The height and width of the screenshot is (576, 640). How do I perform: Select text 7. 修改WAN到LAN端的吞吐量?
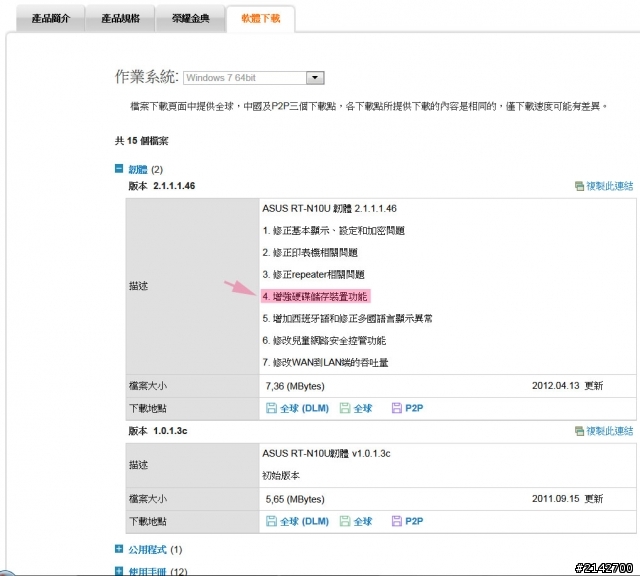(x=325, y=363)
